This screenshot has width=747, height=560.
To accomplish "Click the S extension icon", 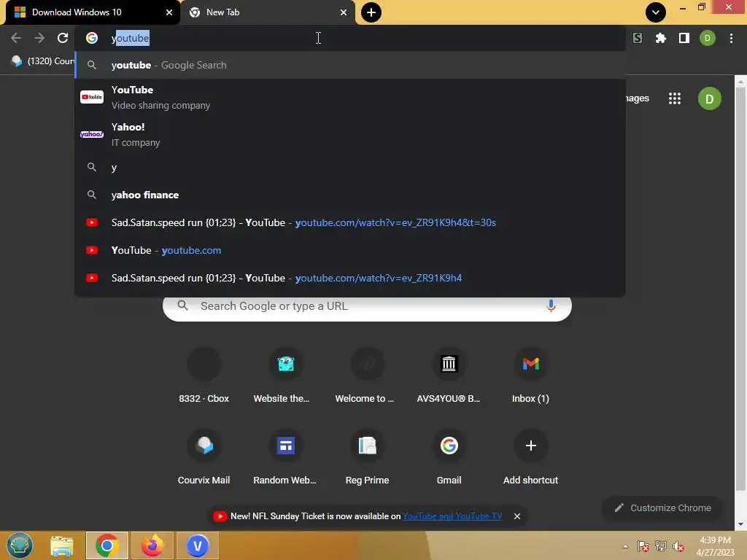I will (638, 38).
